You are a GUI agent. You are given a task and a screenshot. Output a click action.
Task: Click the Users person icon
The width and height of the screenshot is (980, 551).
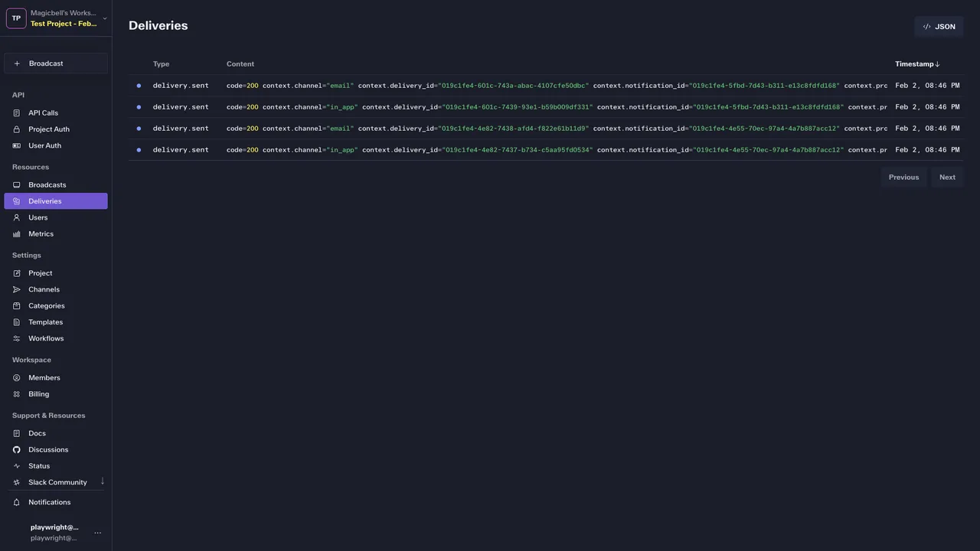[17, 218]
